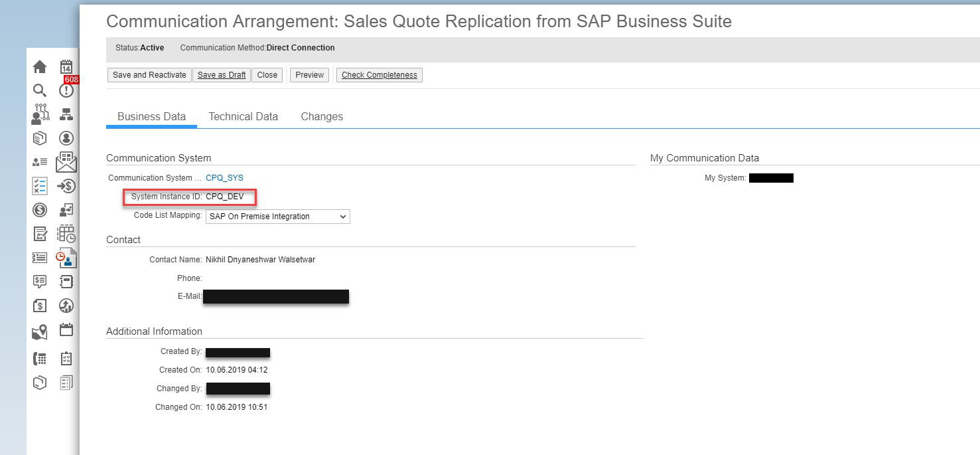
Task: Click the map location pin icon
Action: pyautogui.click(x=39, y=331)
